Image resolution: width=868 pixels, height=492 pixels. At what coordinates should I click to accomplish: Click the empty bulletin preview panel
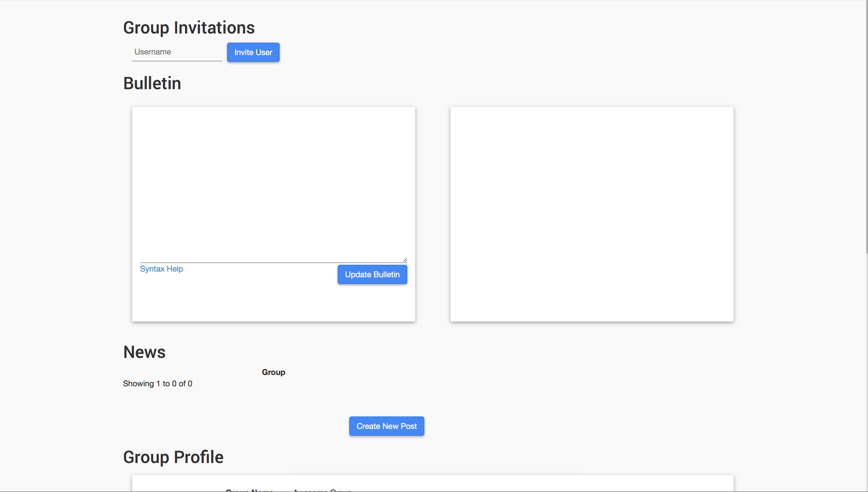point(591,214)
